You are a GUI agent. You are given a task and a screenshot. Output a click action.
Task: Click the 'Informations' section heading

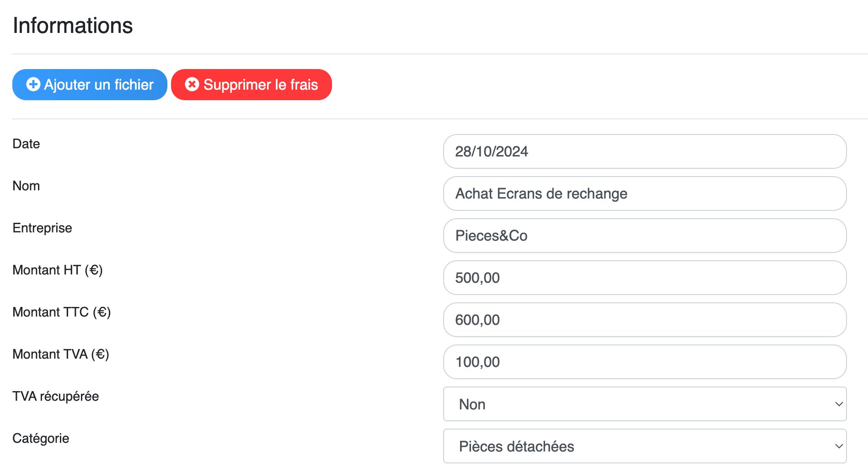tap(73, 25)
